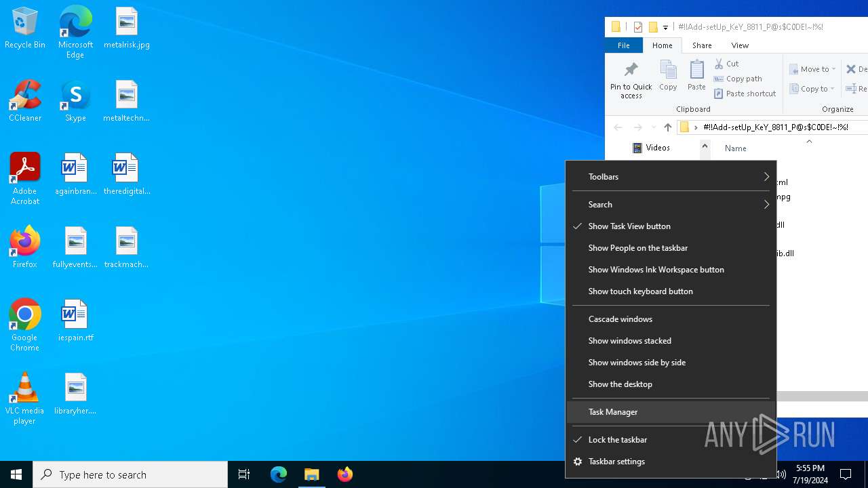Choose Cascade windows from context menu
868x488 pixels.
(x=671, y=319)
